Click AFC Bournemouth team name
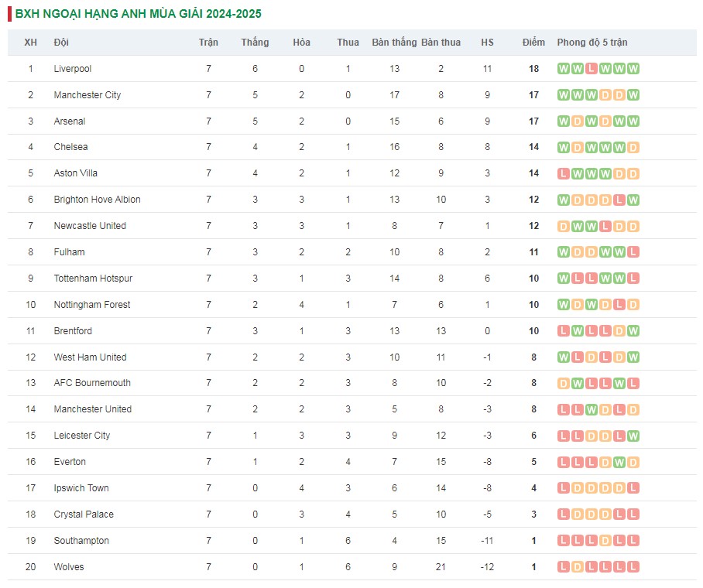This screenshot has width=703, height=588. tap(92, 383)
